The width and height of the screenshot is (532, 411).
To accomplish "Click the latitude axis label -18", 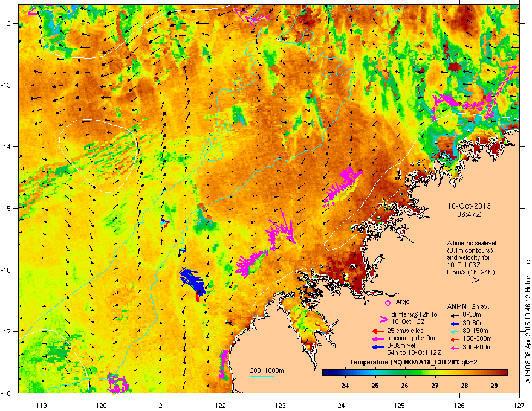I will [x=7, y=393].
